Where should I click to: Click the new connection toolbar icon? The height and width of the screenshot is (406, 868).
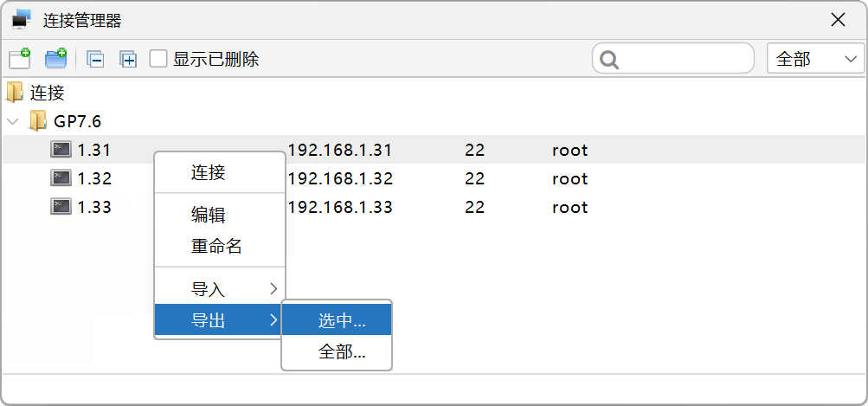pyautogui.click(x=20, y=59)
